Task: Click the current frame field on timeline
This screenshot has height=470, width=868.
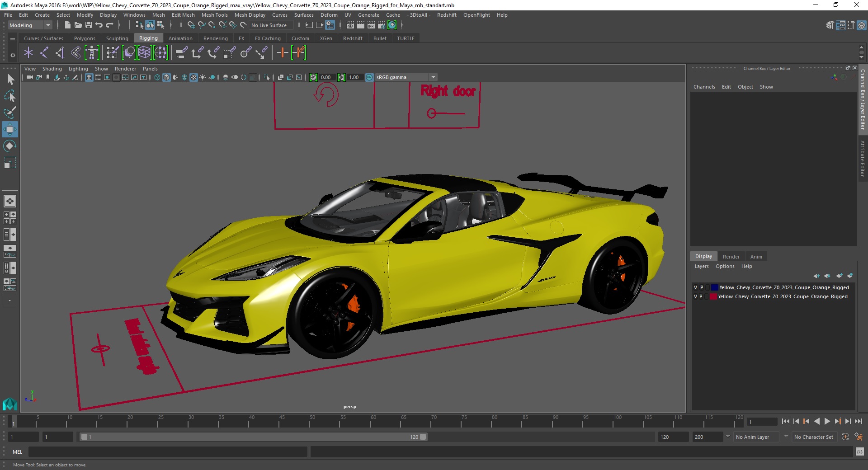Action: tap(762, 422)
